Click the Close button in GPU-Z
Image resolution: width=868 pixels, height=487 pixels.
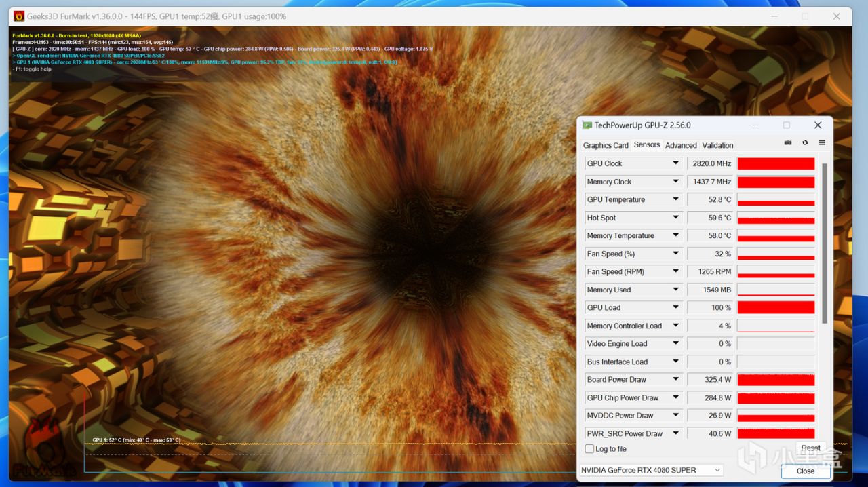tap(806, 471)
